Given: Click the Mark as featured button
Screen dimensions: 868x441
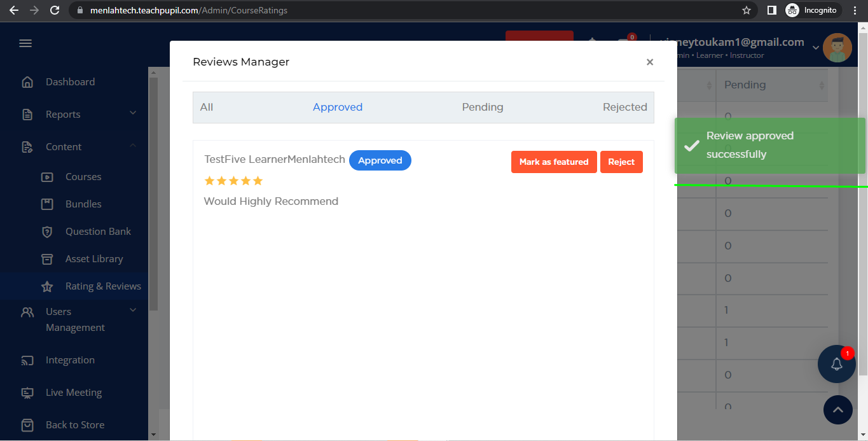Looking at the screenshot, I should [x=553, y=162].
